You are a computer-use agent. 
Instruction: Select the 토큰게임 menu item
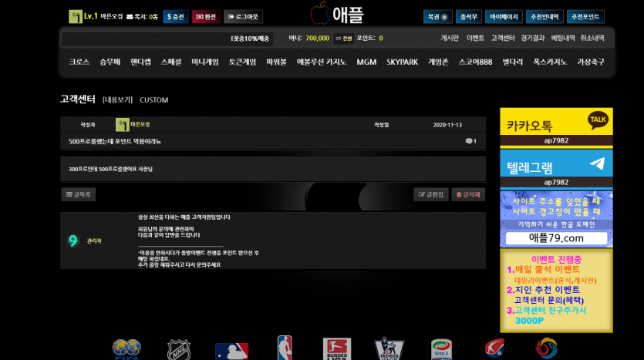click(242, 62)
